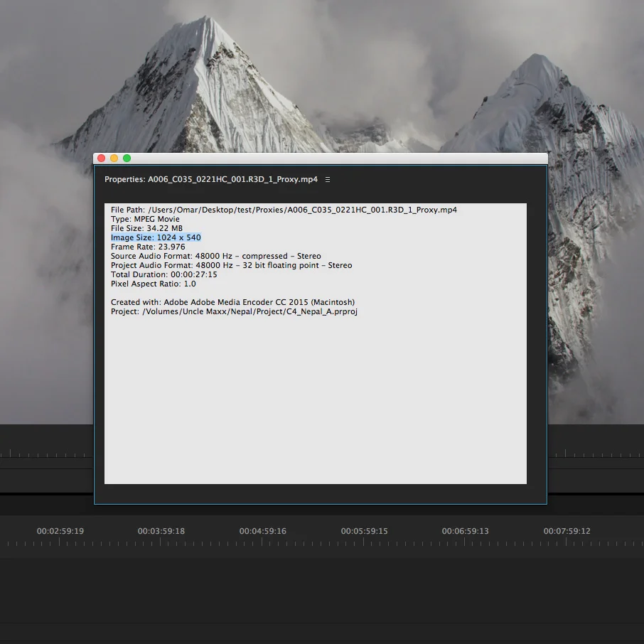644x644 pixels.
Task: Click timeline ruler at 00:06:59:13
Action: [x=465, y=531]
